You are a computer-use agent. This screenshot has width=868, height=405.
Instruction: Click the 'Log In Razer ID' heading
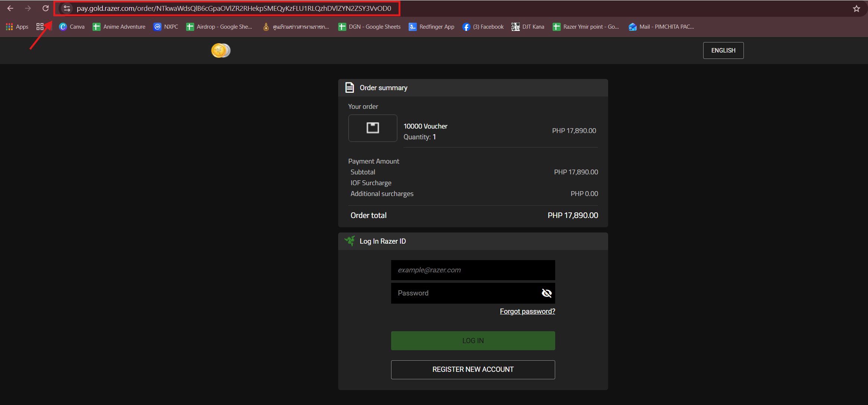click(x=383, y=241)
